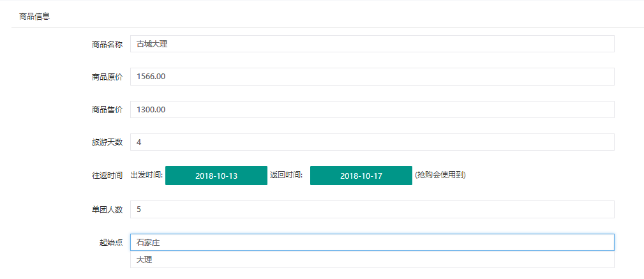Click the 旅游天数 label
This screenshot has width=644, height=279.
(x=107, y=142)
